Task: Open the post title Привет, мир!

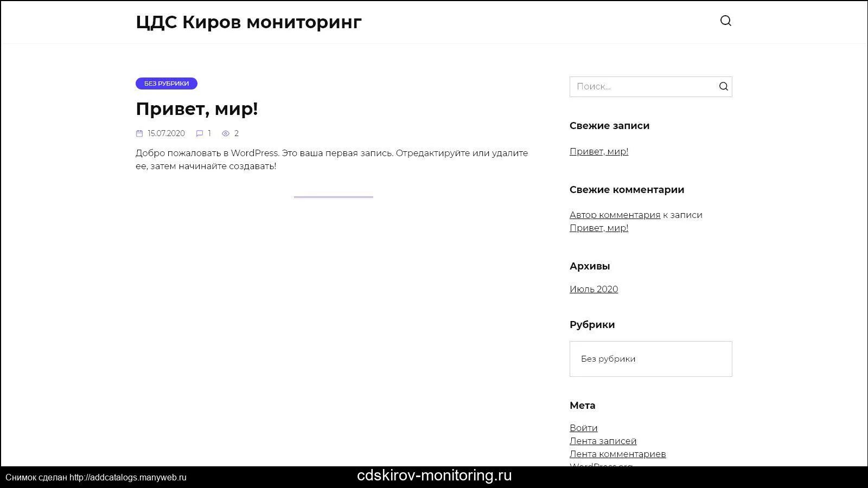Action: click(197, 109)
